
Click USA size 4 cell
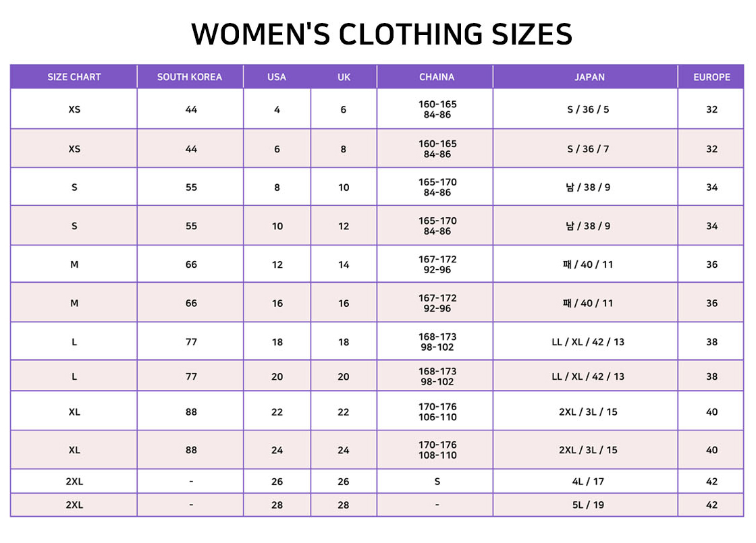pos(277,109)
